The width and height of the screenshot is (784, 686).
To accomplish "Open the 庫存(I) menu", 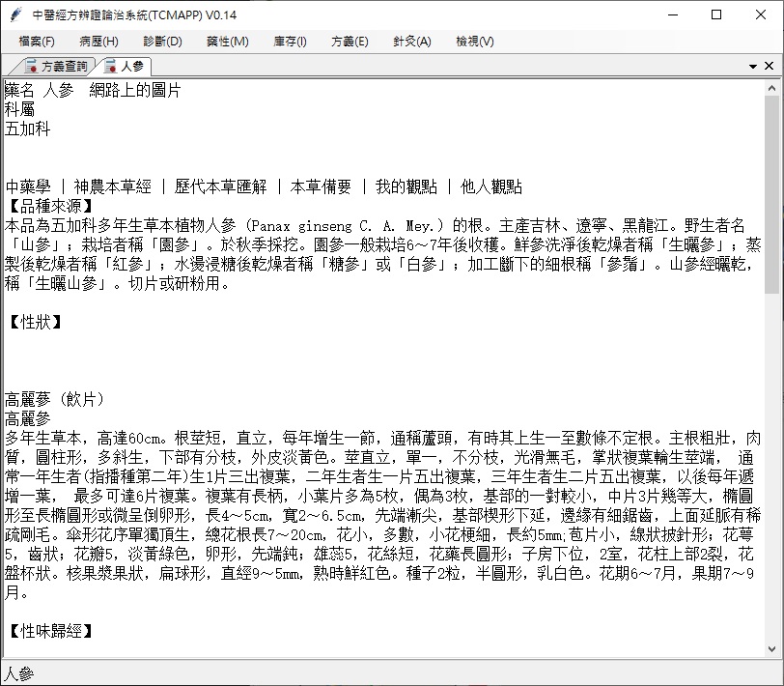I will point(290,42).
